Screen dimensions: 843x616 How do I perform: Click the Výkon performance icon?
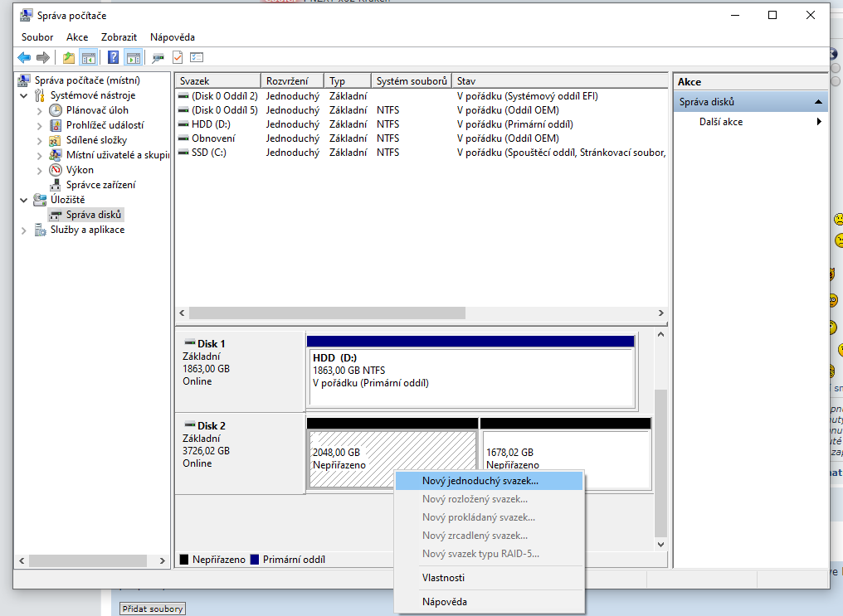point(56,170)
